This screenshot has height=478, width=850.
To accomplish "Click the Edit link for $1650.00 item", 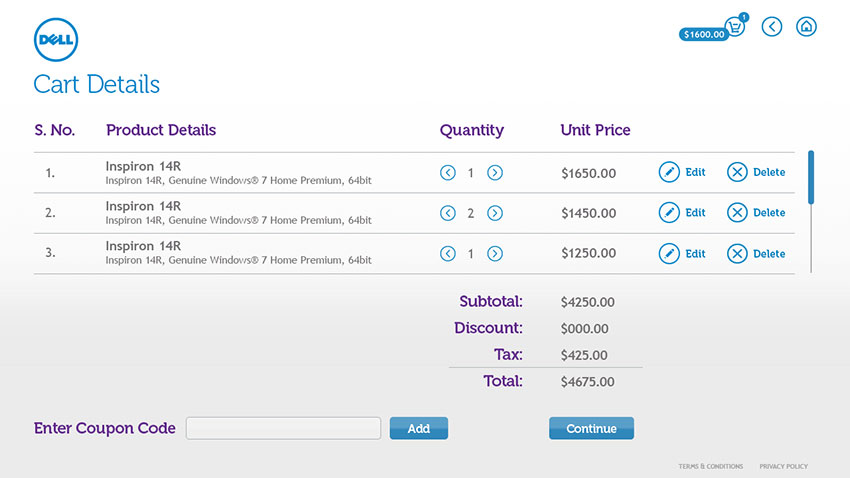I will tap(695, 172).
